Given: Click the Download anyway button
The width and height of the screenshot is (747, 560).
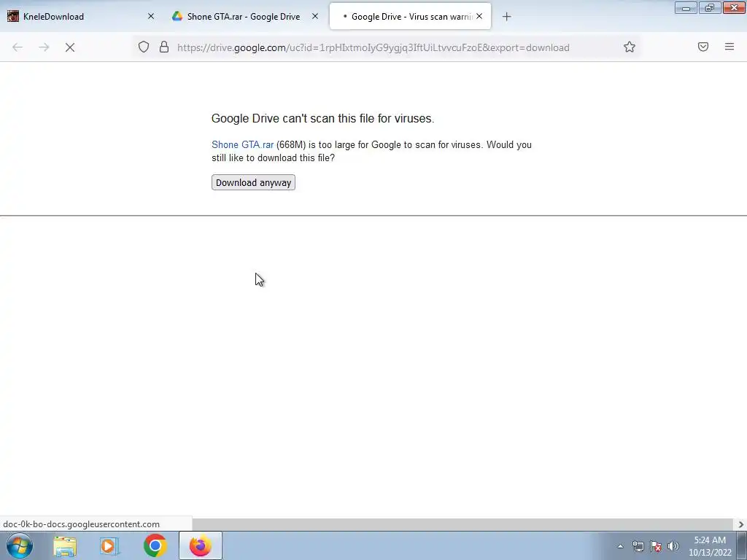Looking at the screenshot, I should tap(253, 182).
